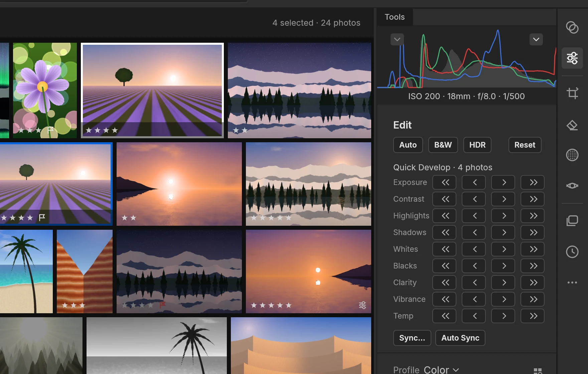Increase Vibrance by large step
This screenshot has width=588, height=374.
[533, 299]
